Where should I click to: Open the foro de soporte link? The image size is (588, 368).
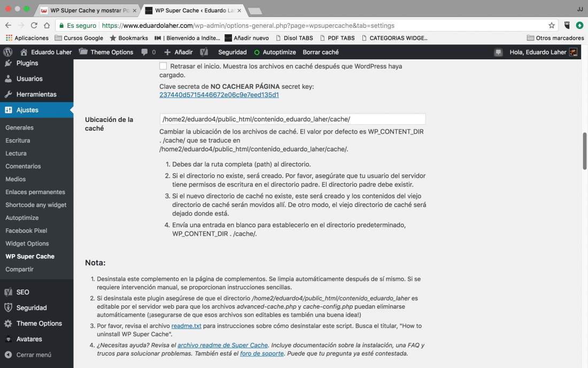pos(262,354)
